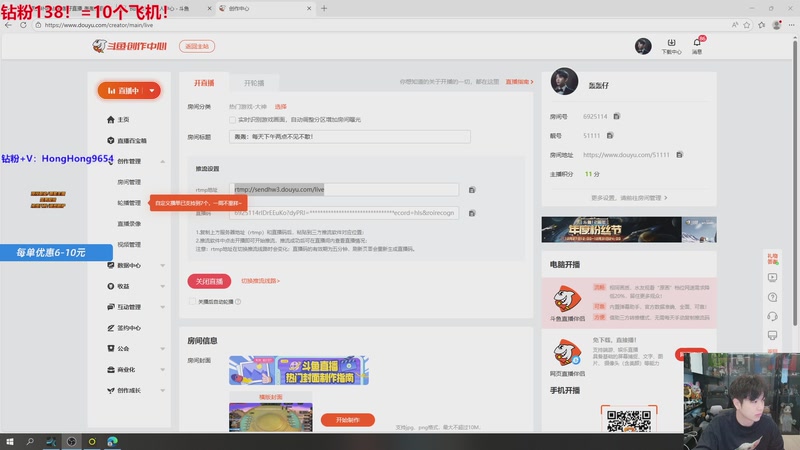Open 直播录像 in sidebar menu
The image size is (800, 450).
129,223
